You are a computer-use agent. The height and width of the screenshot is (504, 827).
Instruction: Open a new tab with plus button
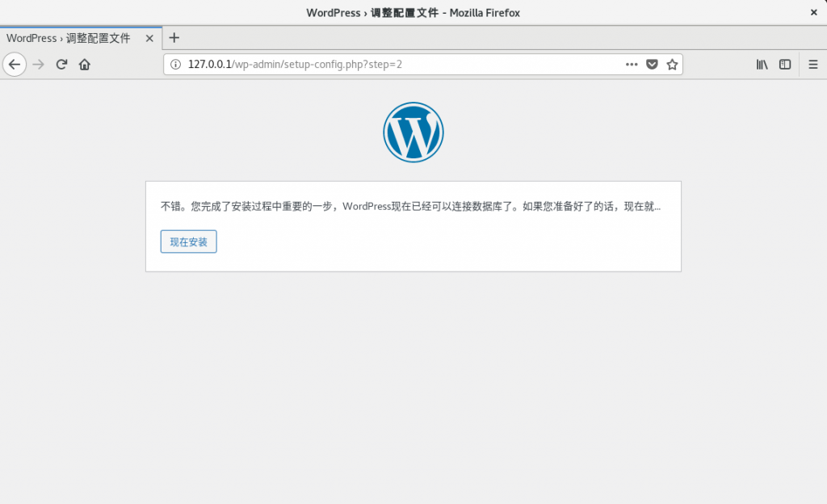174,38
